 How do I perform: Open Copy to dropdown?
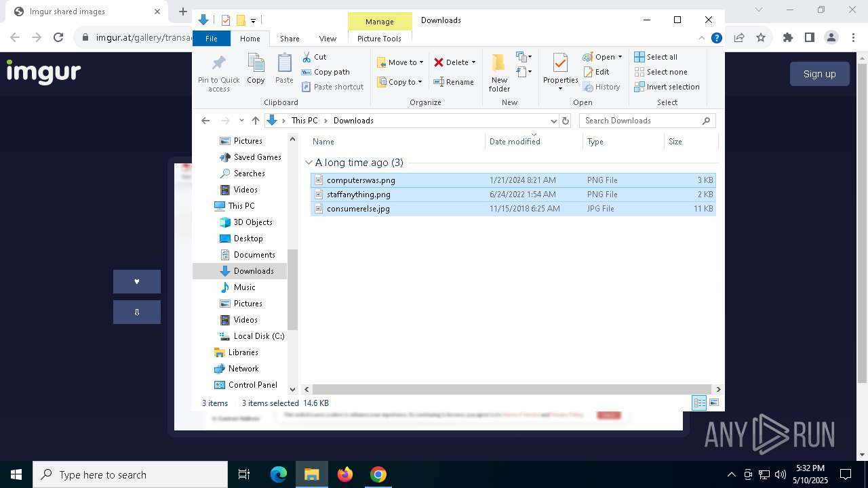click(399, 82)
